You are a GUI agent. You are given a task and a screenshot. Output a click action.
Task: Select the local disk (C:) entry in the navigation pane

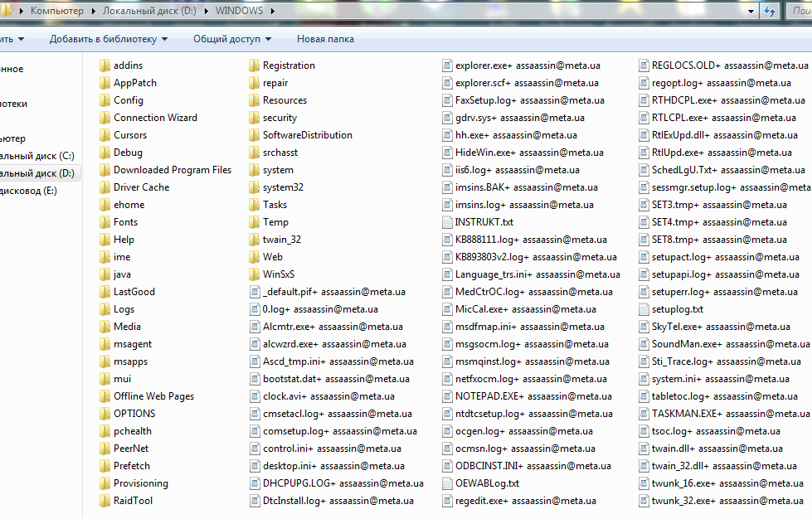pos(37,156)
